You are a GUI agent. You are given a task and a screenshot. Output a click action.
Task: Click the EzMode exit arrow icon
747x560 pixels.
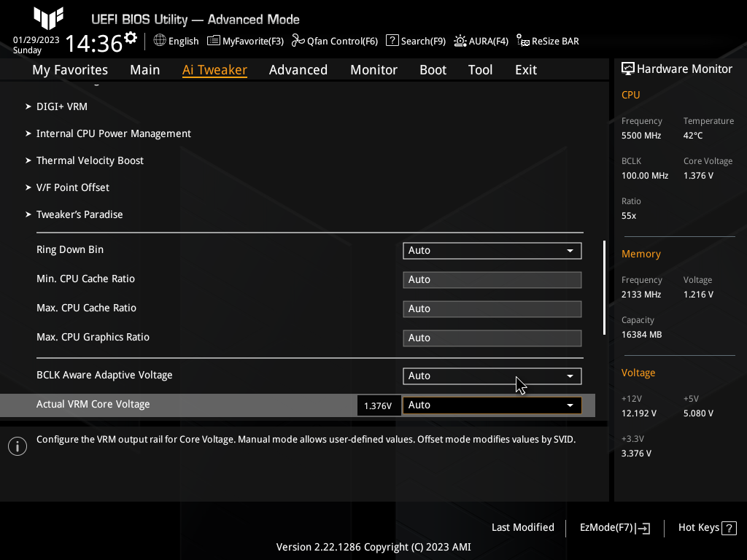click(x=643, y=528)
